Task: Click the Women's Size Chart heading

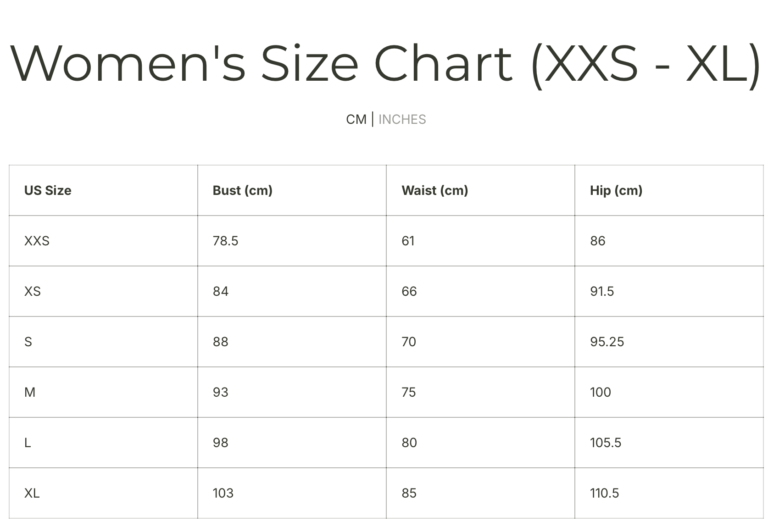Action: (x=385, y=64)
